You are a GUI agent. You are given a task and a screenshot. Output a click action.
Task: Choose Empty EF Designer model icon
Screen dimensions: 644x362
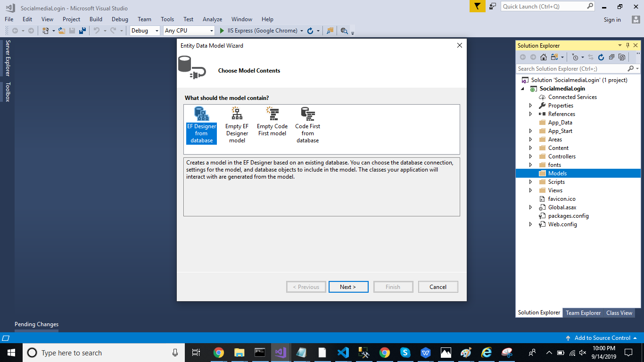(237, 113)
